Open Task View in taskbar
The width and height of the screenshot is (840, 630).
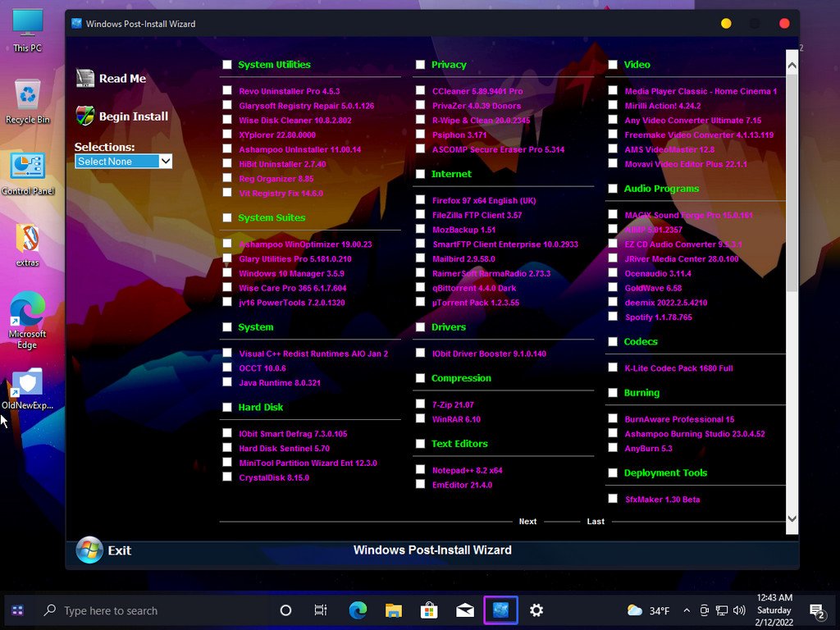pyautogui.click(x=321, y=610)
